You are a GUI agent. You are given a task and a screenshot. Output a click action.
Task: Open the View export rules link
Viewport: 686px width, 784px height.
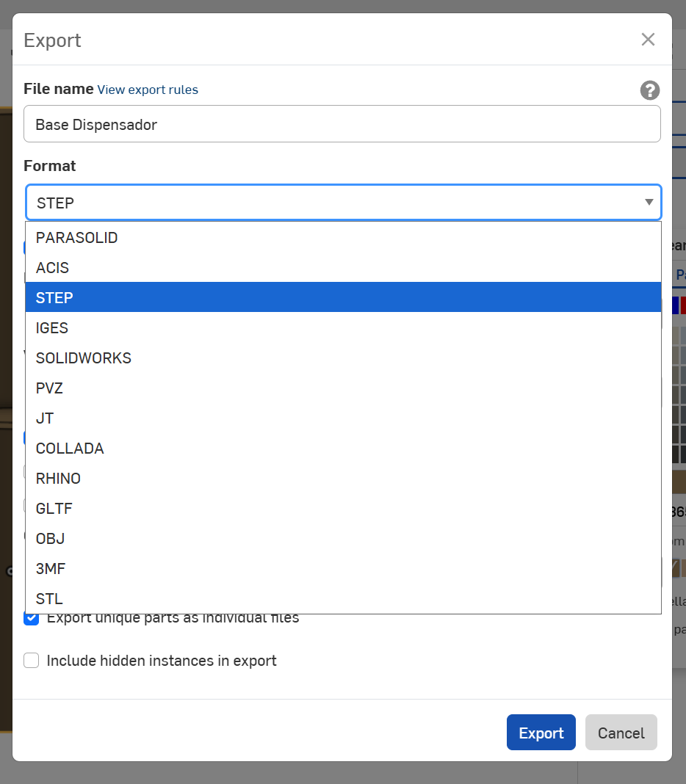[x=148, y=90]
